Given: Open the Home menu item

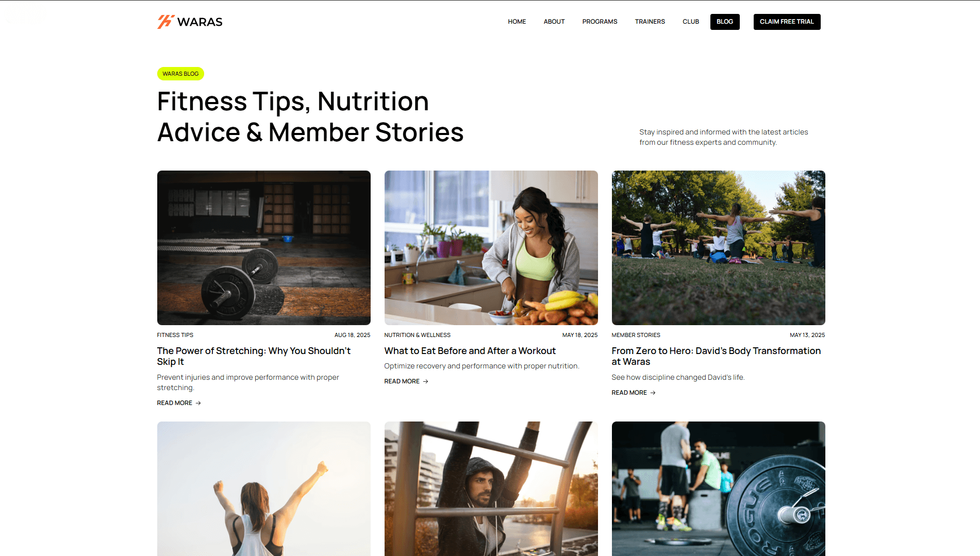Looking at the screenshot, I should point(517,22).
